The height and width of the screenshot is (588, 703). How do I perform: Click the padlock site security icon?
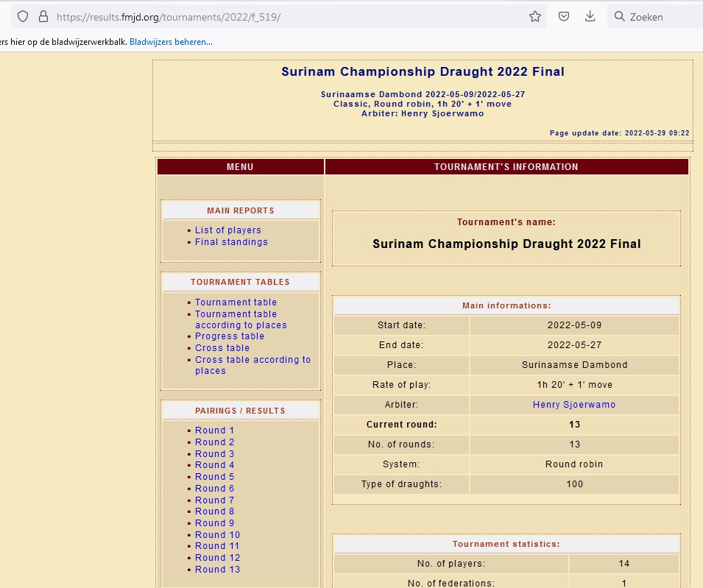43,16
